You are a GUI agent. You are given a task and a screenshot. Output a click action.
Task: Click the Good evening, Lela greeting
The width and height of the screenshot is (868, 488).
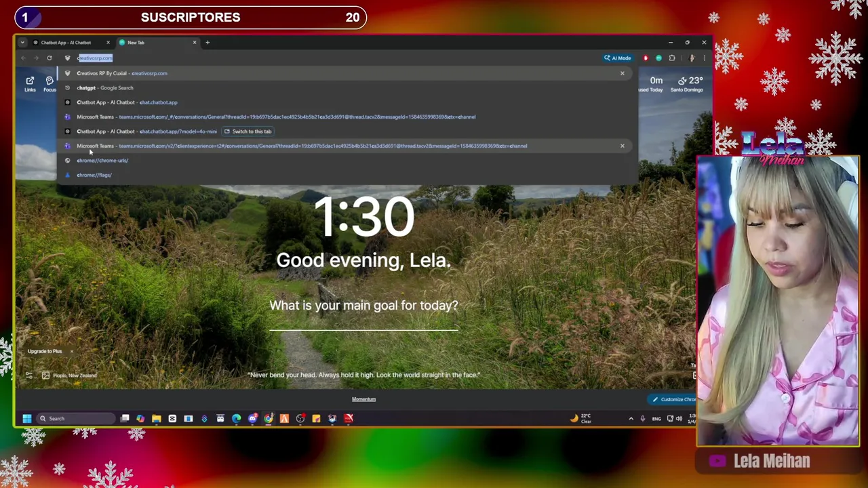[363, 260]
